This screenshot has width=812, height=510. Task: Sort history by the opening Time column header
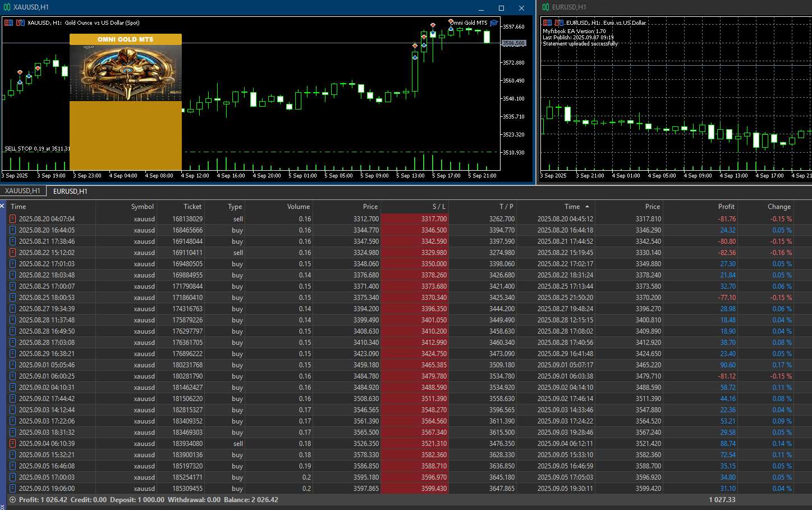tap(51, 207)
